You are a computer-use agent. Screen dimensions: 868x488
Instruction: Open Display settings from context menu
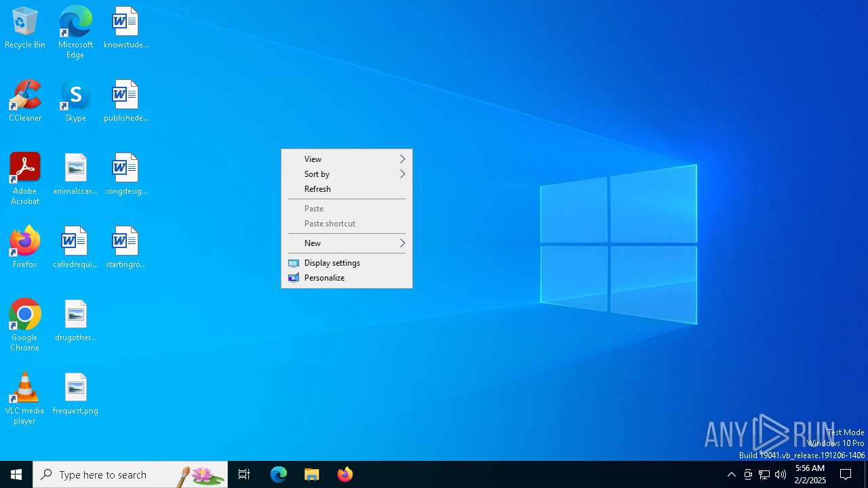pos(347,263)
